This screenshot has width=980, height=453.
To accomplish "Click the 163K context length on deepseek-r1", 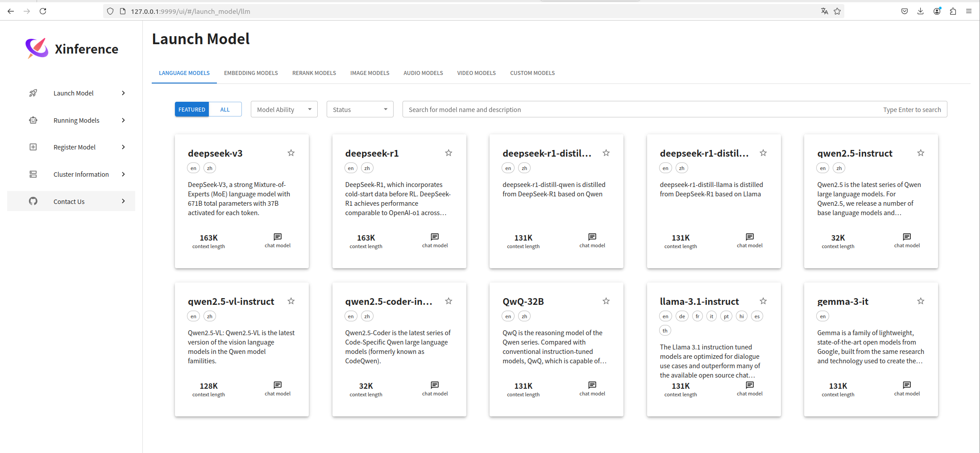I will tap(366, 241).
